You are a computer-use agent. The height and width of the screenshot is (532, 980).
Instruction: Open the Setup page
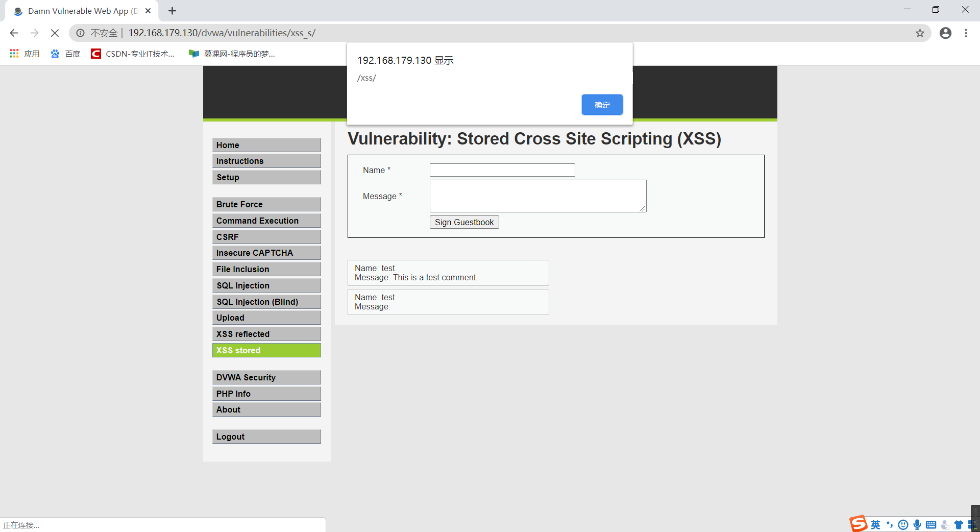point(266,177)
